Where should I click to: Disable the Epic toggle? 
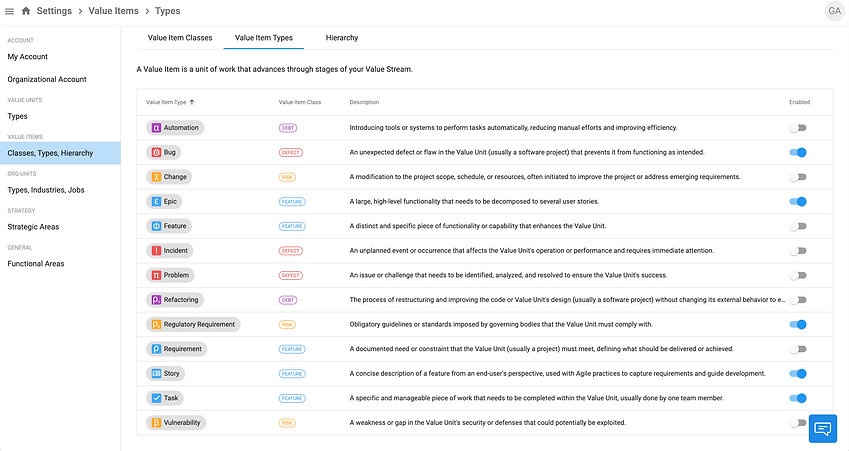[x=798, y=201]
